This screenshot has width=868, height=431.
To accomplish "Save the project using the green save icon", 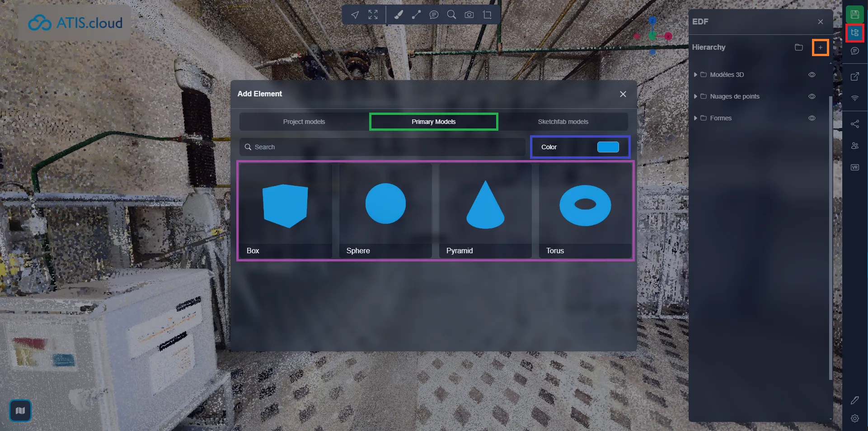I will pos(854,14).
